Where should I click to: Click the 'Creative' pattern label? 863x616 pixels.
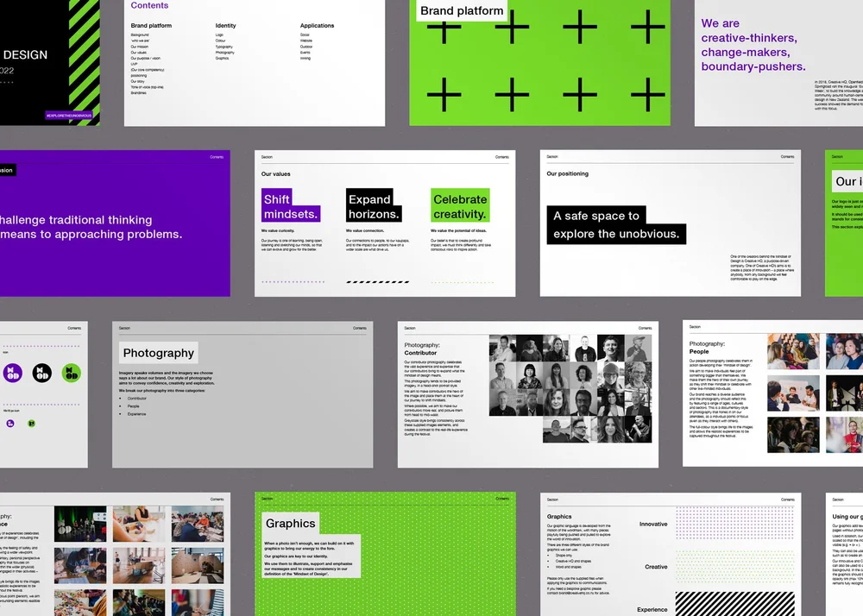[x=656, y=567]
